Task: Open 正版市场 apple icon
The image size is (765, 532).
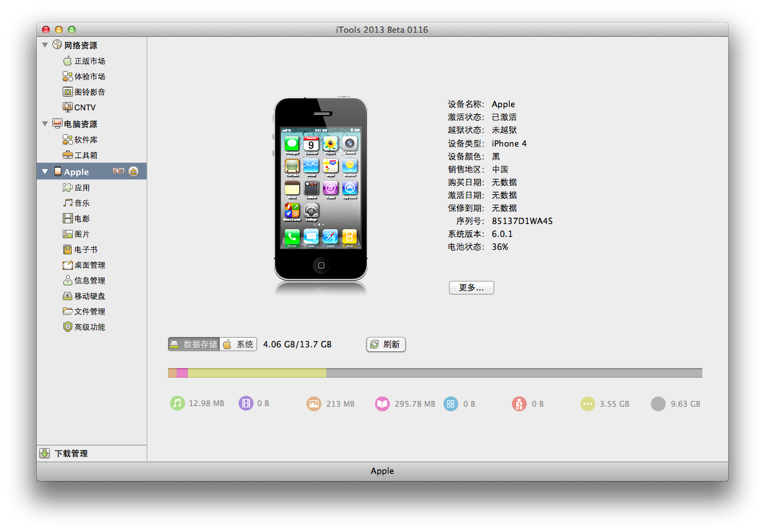Action: point(67,61)
